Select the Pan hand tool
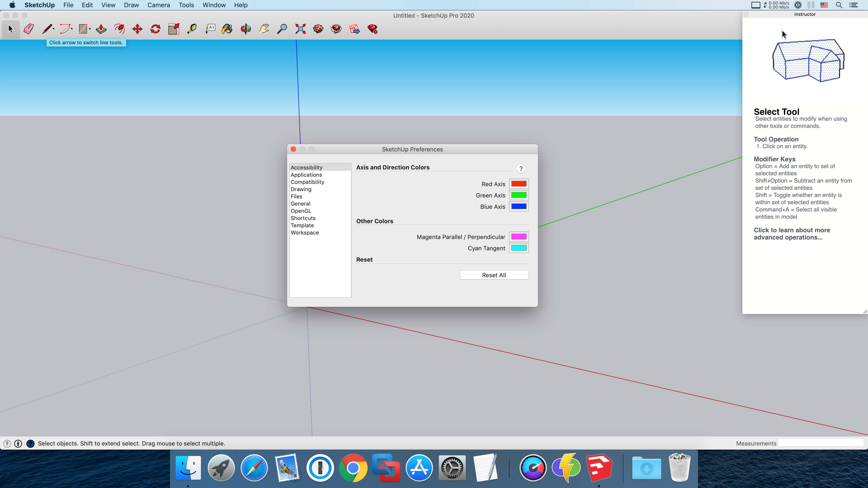This screenshot has width=868, height=488. (x=264, y=29)
